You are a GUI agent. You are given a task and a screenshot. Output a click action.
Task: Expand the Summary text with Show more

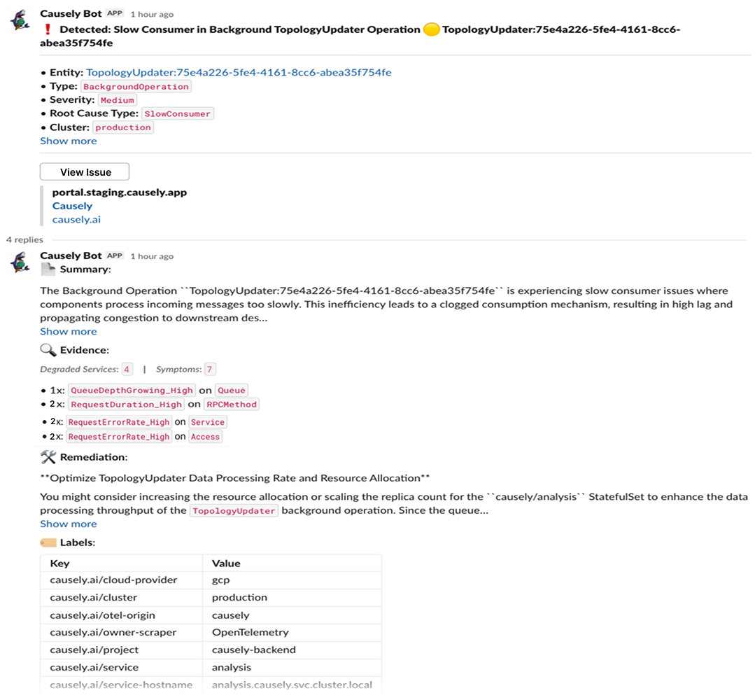tap(69, 332)
